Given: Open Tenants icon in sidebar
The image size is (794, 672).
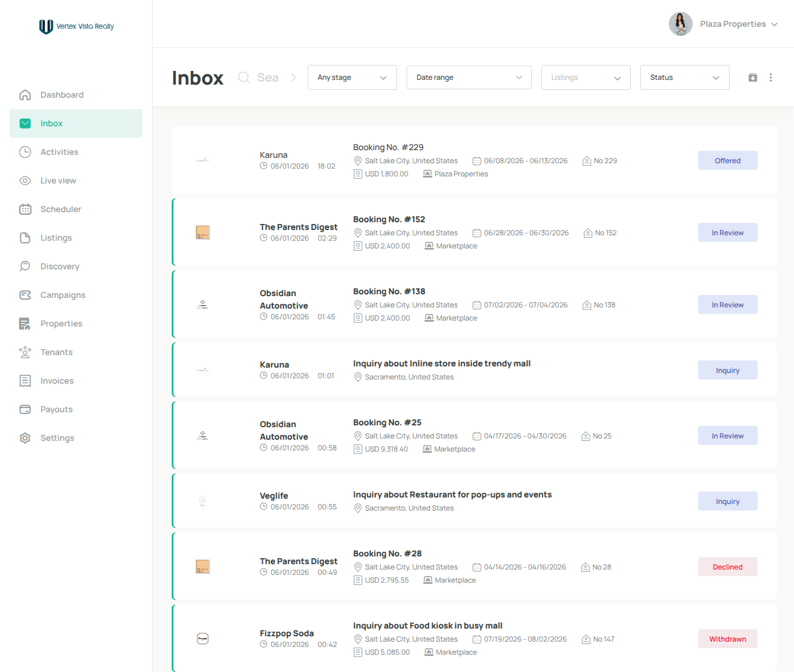Looking at the screenshot, I should 25,352.
